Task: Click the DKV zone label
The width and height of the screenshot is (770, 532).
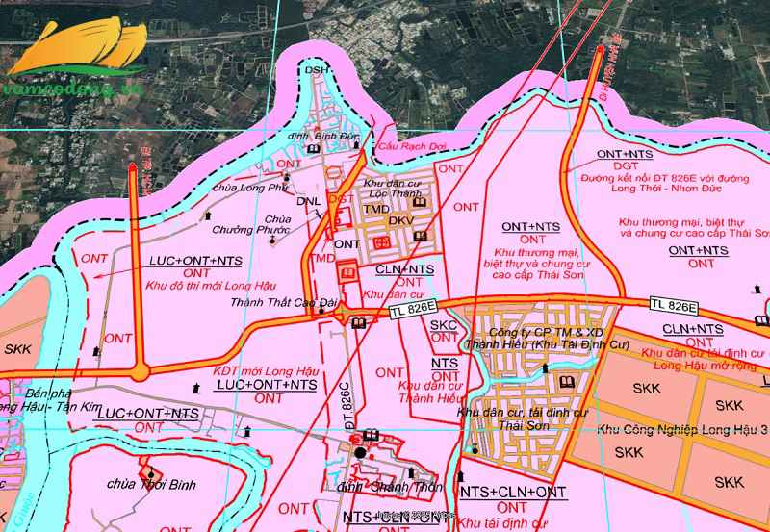Action: 399,220
